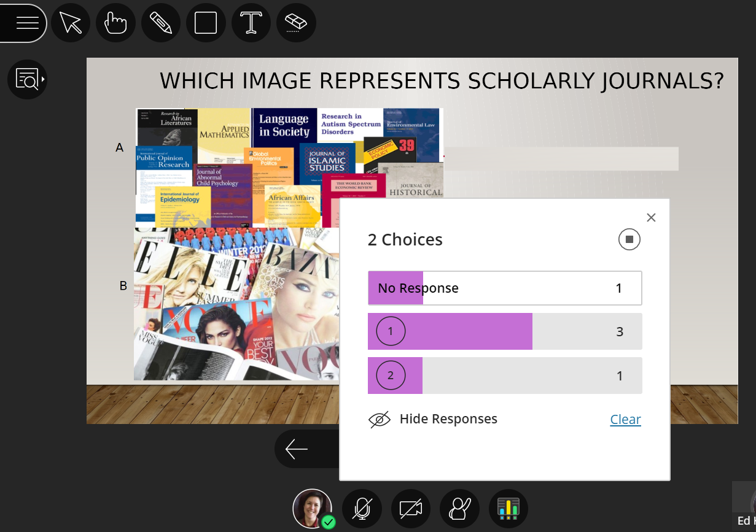Image resolution: width=756 pixels, height=532 pixels.
Task: Select the rectangle Shapes tool
Action: point(206,23)
